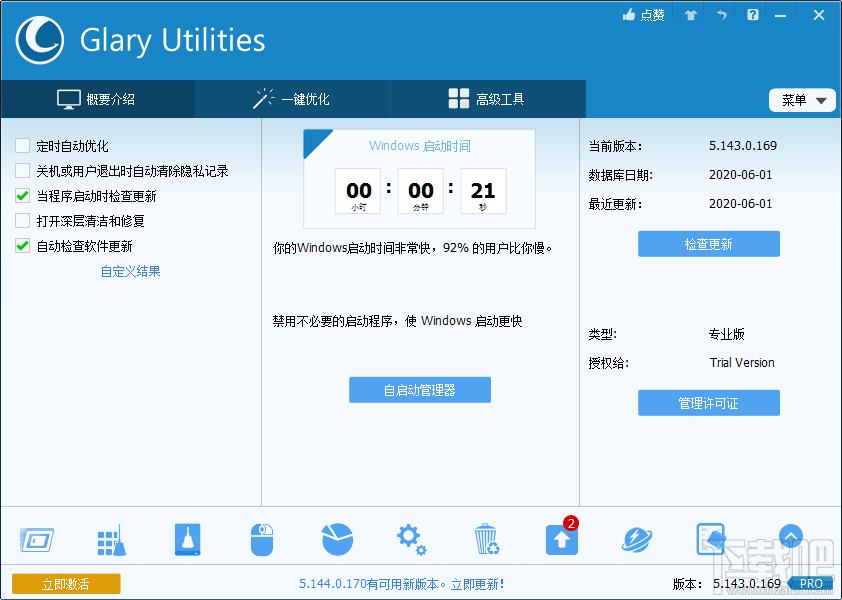Expand the bottom toolbar with circular chevron
Screen dimensions: 842x600
tap(791, 536)
